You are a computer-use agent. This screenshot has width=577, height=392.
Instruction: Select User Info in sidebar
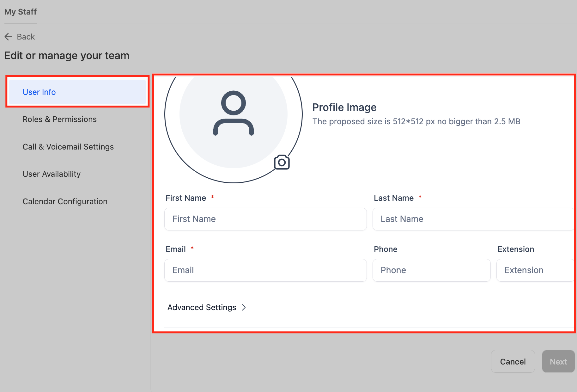click(77, 92)
